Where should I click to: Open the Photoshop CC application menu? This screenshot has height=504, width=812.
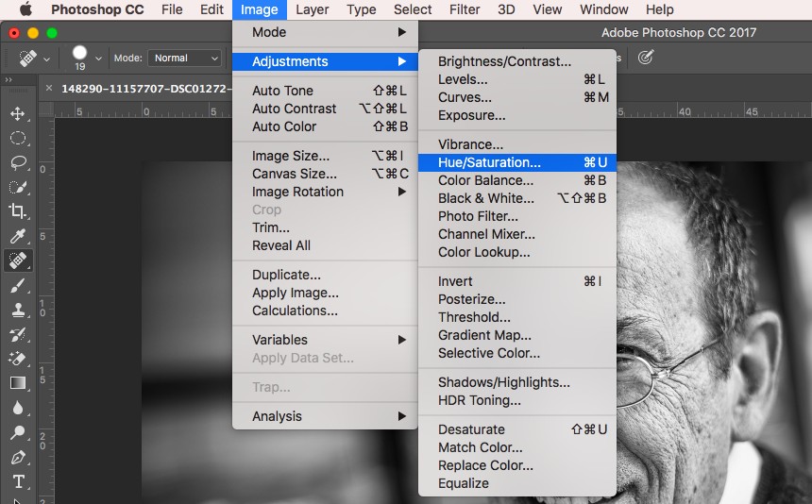[x=97, y=9]
